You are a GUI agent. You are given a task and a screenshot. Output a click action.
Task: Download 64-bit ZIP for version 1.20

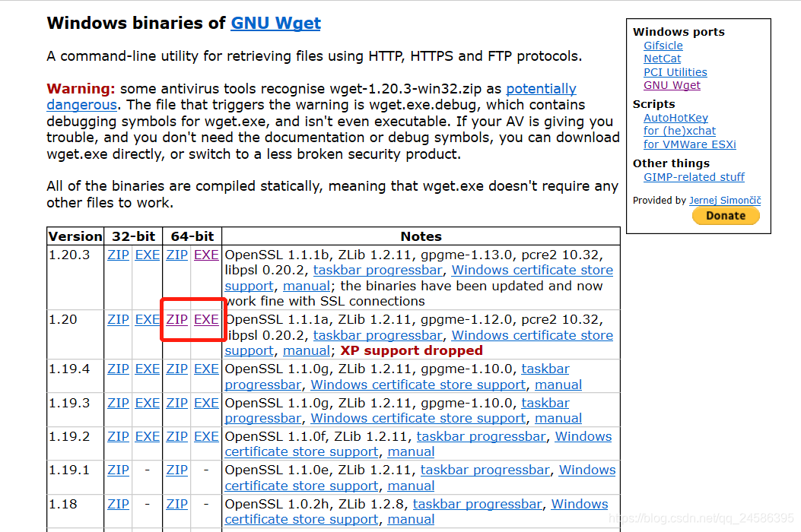coord(176,320)
